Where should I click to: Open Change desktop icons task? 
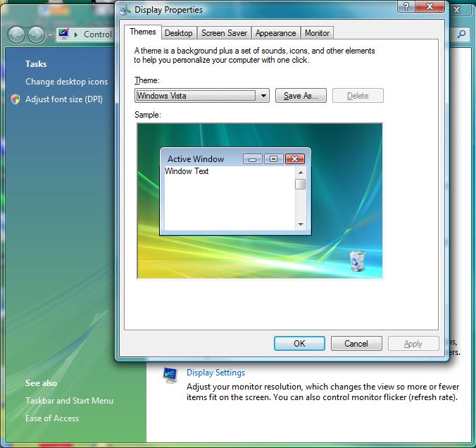pyautogui.click(x=66, y=82)
